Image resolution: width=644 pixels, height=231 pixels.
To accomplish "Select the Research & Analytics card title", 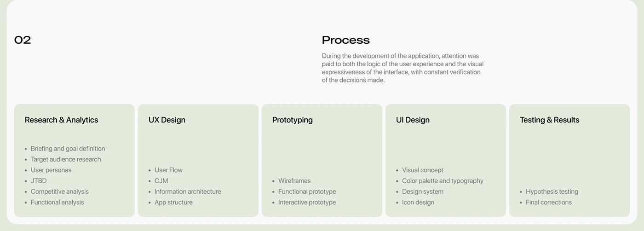I will (61, 120).
